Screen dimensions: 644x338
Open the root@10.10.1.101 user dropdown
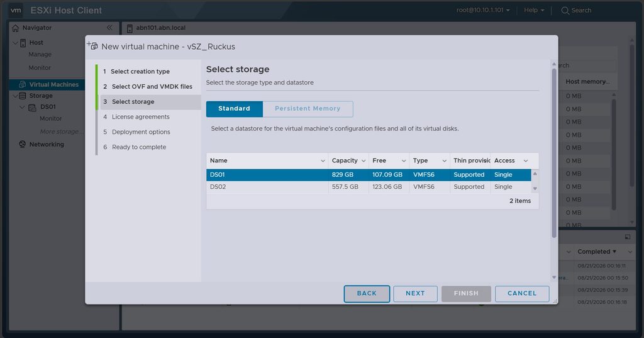pos(483,10)
